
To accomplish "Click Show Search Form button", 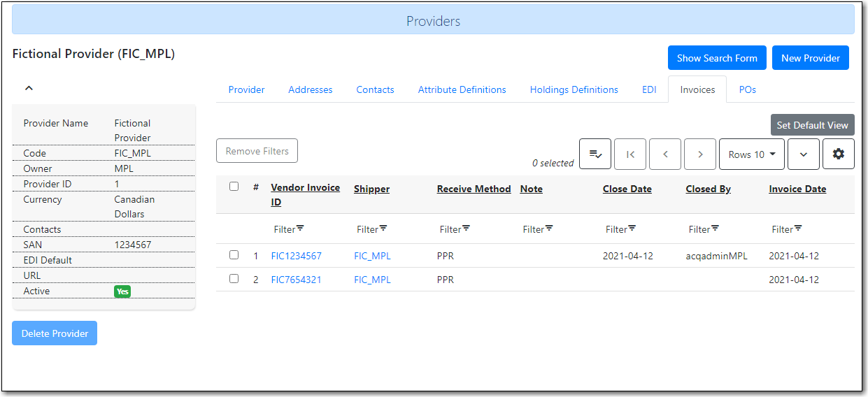I will [x=717, y=58].
